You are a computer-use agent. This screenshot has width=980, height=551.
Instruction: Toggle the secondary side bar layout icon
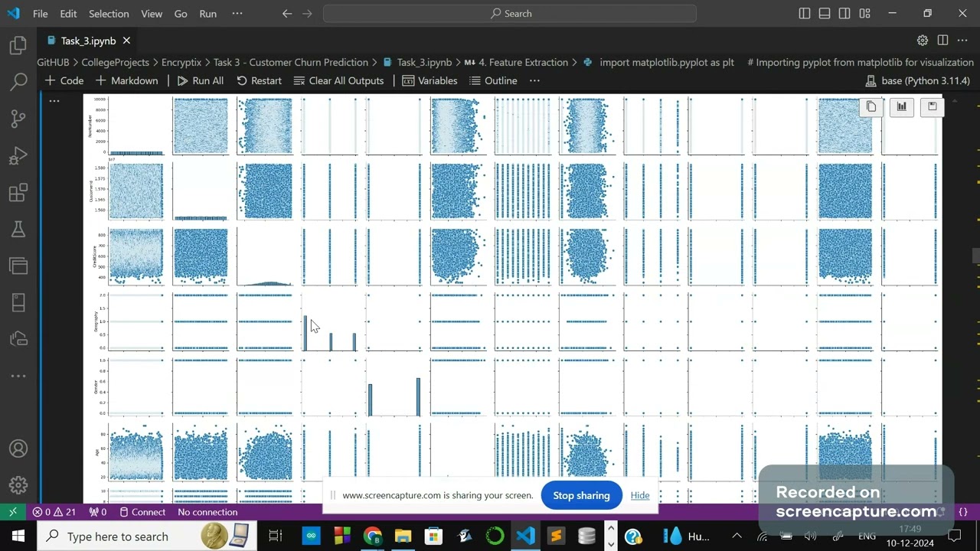coord(844,14)
